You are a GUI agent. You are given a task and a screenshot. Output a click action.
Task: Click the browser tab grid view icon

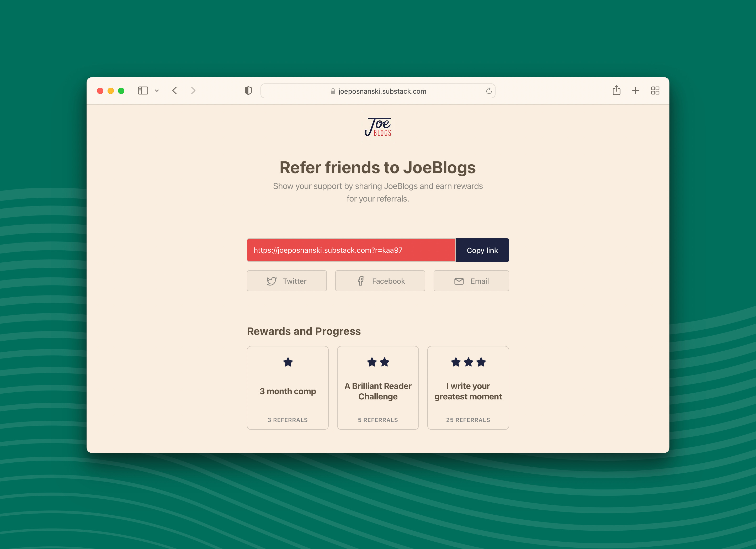click(655, 91)
